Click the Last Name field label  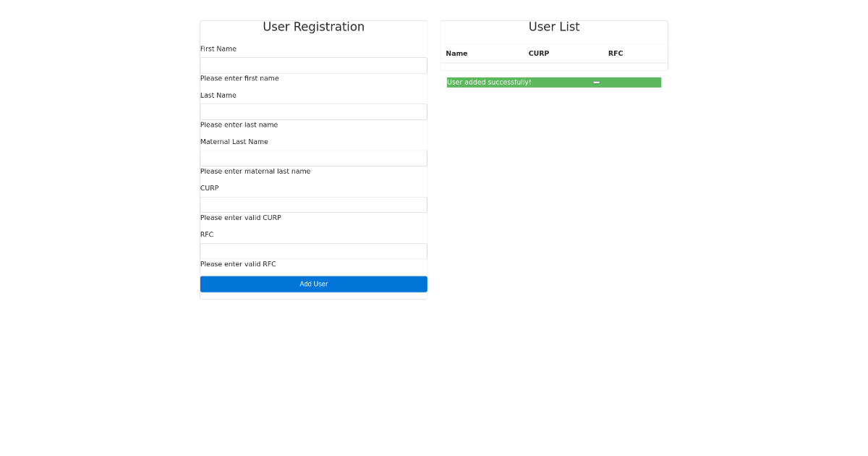[218, 96]
